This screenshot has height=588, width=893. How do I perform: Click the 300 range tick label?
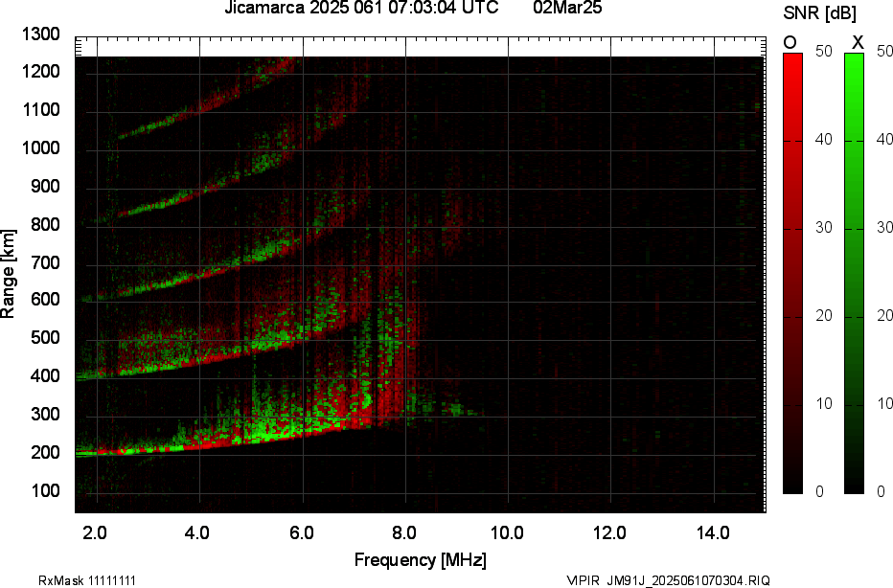pos(44,414)
